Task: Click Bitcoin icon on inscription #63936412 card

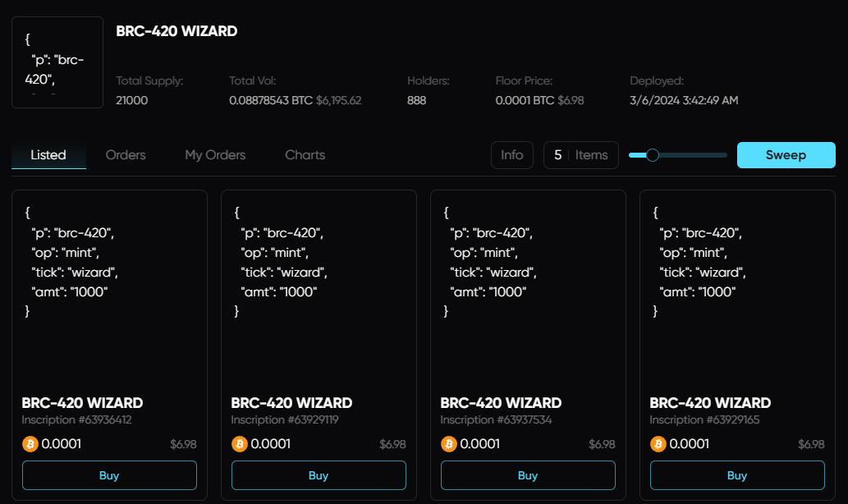Action: point(30,445)
